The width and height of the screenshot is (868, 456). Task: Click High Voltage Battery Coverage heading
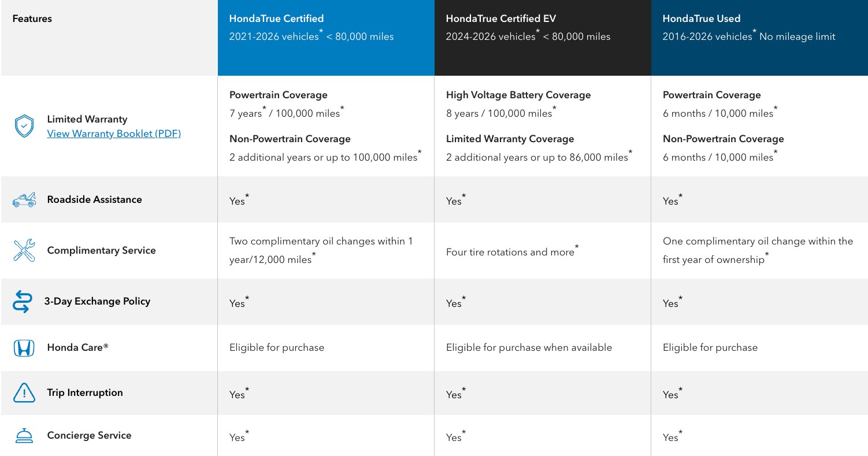pyautogui.click(x=518, y=95)
